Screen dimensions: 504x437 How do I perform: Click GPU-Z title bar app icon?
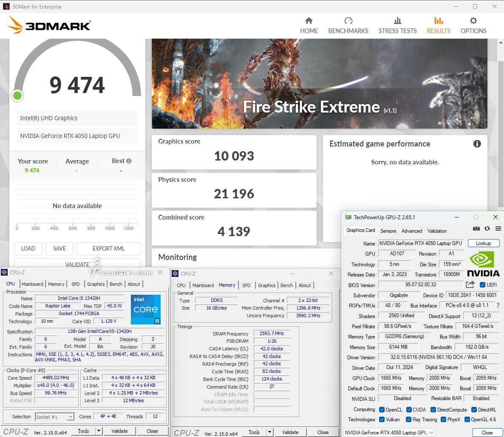coord(348,217)
